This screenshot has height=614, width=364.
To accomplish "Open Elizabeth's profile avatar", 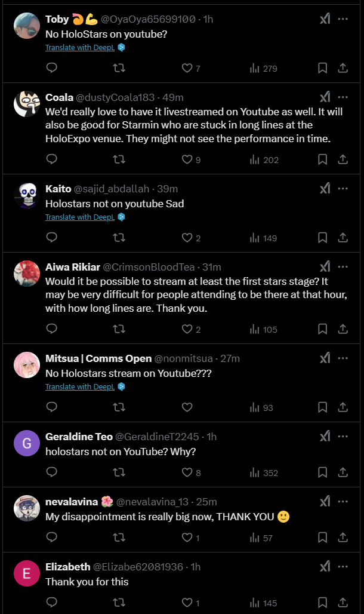I will (x=27, y=575).
